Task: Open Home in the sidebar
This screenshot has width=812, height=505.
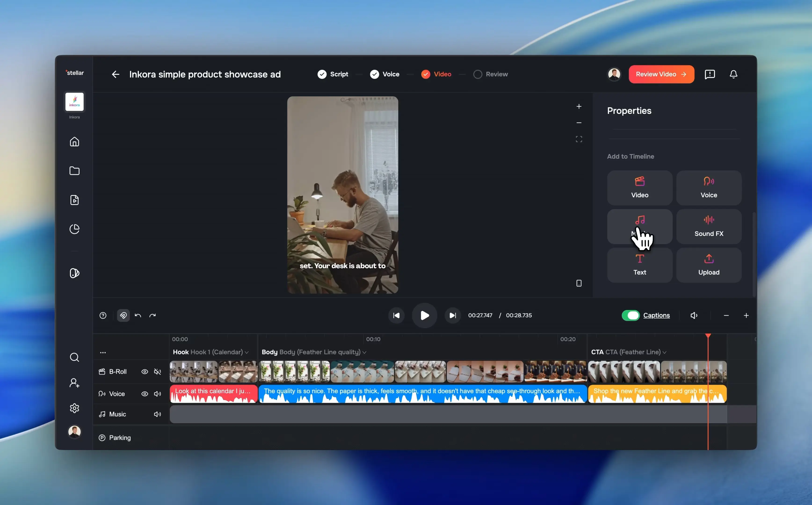Action: (74, 142)
